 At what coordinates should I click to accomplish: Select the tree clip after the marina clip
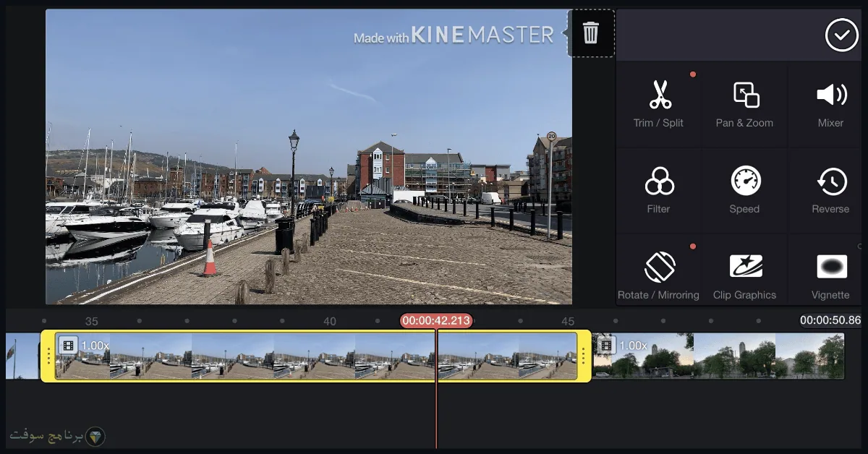pos(719,356)
